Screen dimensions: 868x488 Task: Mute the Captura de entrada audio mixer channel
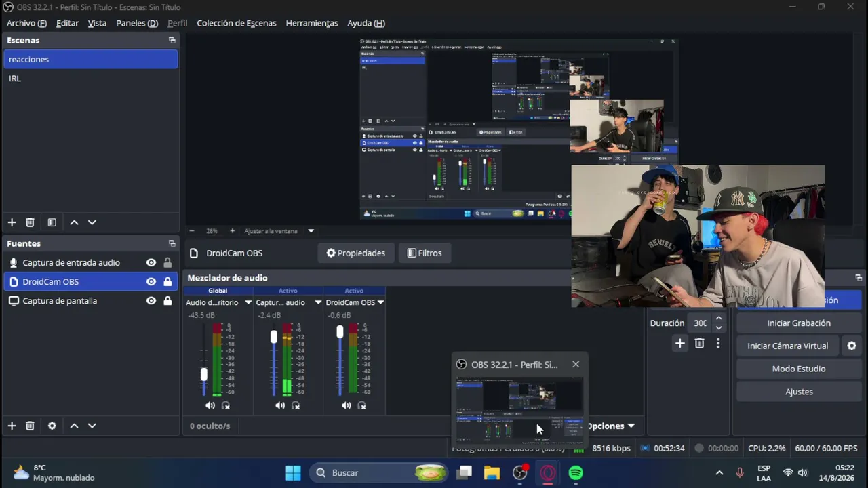pyautogui.click(x=280, y=405)
